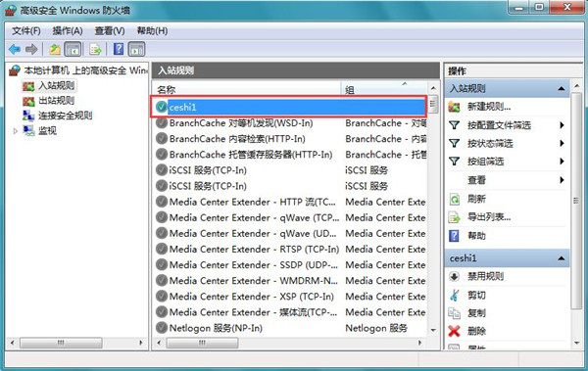Sort by the 组 column header
This screenshot has height=371, width=588.
pos(384,89)
